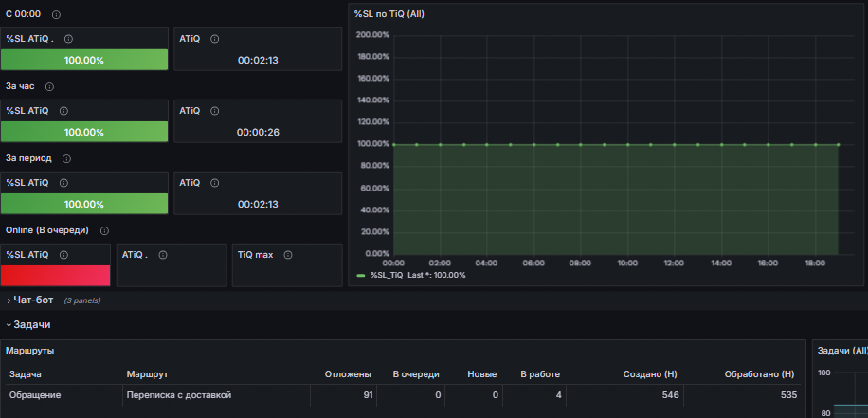868x418 pixels.
Task: Click Last *: 100.00% legend value
Action: (x=437, y=275)
